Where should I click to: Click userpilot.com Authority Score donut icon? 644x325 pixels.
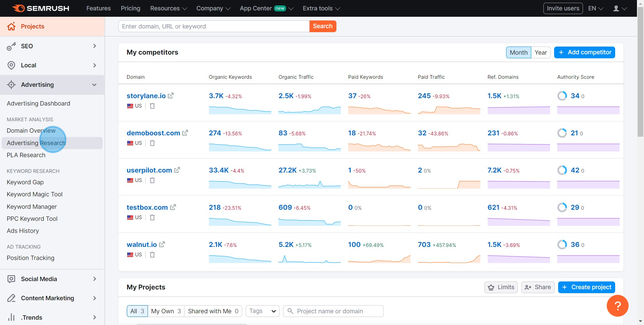click(x=562, y=170)
